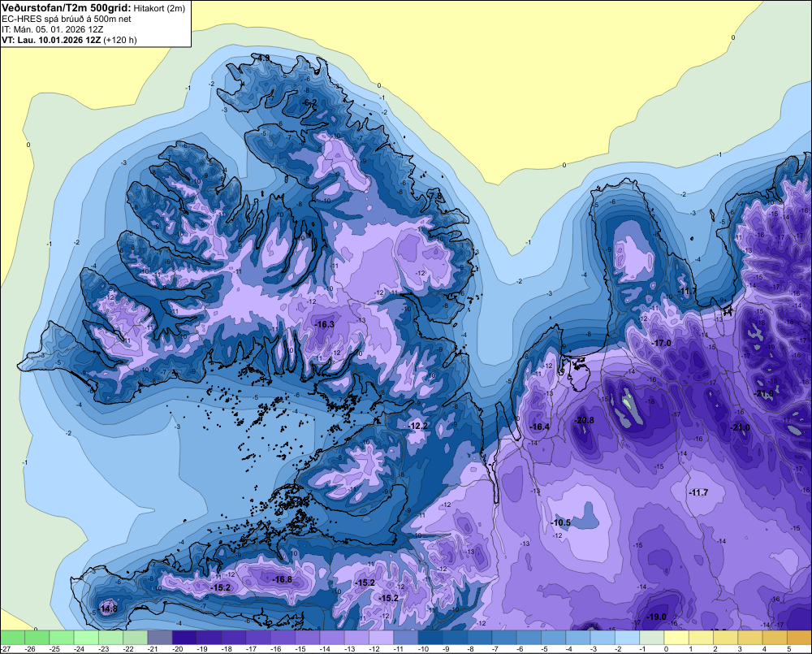Click the -16.3 temperature label on the map
812x654 pixels.
(325, 324)
